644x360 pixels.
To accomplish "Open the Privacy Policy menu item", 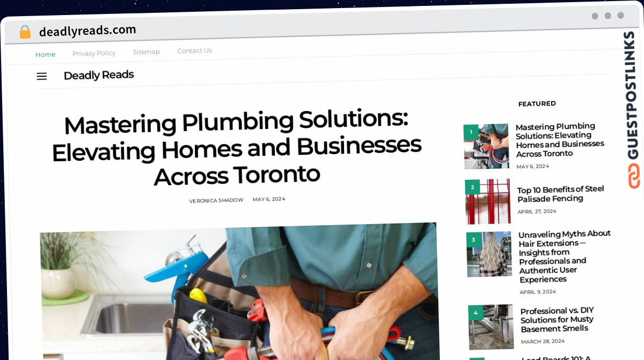I will 94,53.
